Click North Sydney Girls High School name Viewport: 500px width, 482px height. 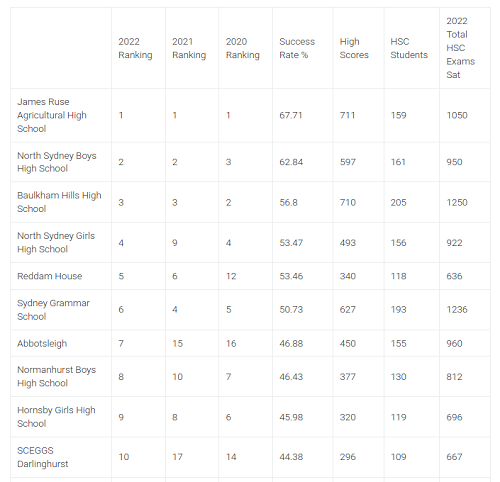pyautogui.click(x=56, y=242)
